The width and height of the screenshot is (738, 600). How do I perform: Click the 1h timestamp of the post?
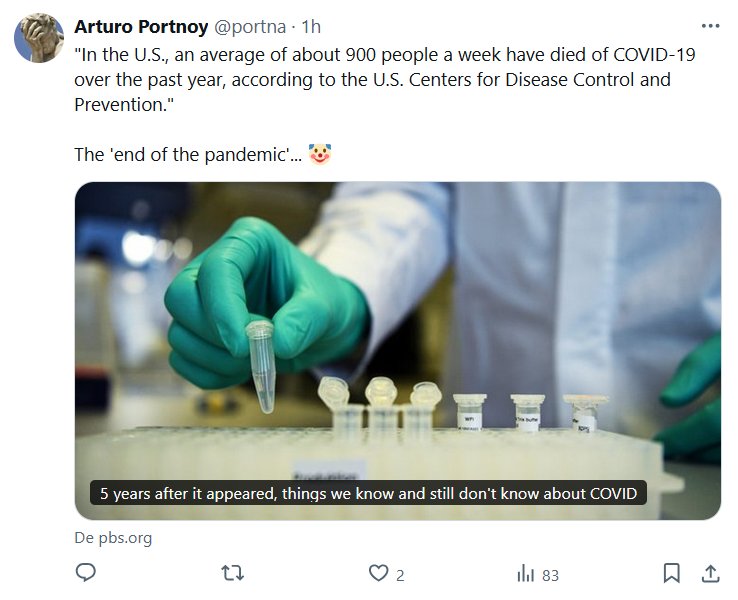tap(311, 26)
